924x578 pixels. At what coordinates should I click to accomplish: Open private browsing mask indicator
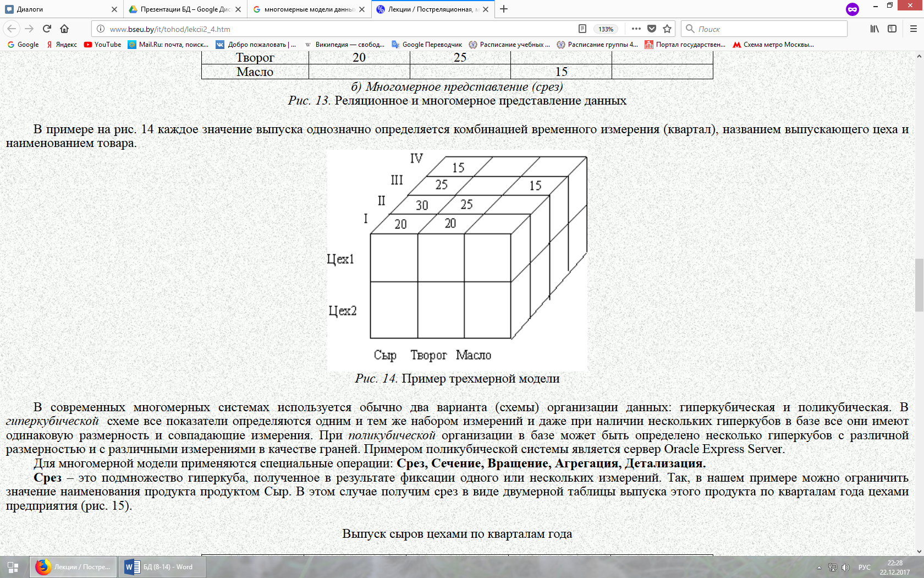click(853, 9)
